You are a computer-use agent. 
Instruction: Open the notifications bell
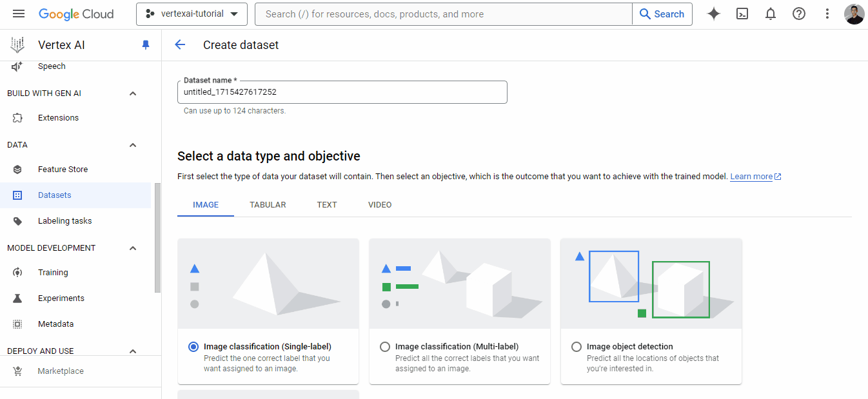click(x=771, y=14)
